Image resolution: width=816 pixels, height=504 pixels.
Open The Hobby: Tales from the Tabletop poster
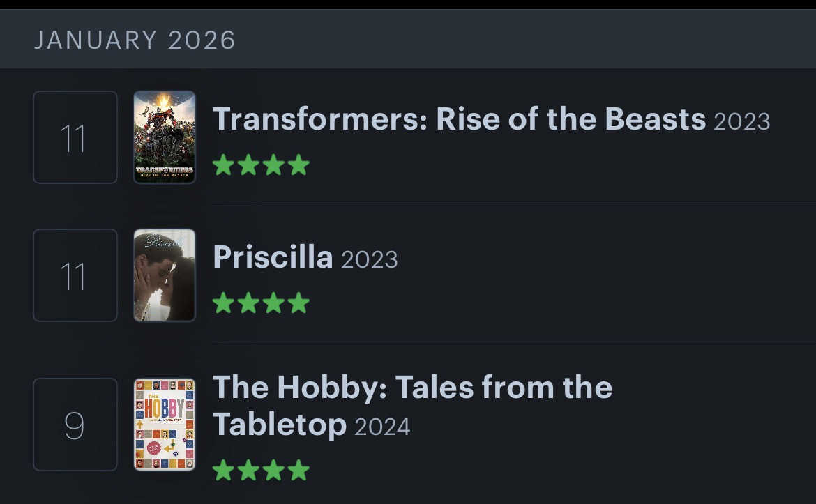click(165, 425)
